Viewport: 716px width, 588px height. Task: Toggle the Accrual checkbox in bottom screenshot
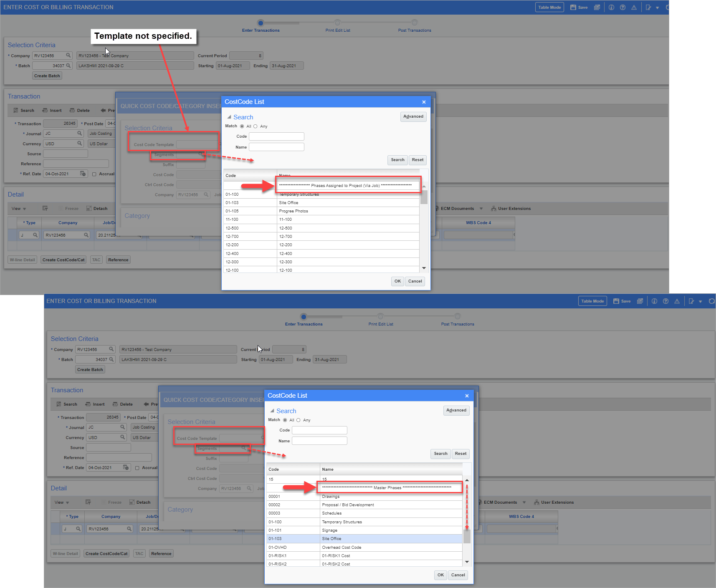click(x=137, y=468)
